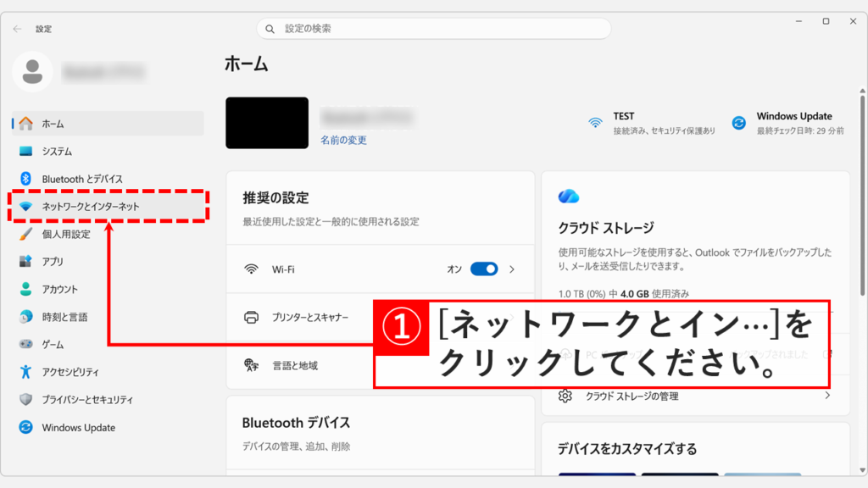Screen dimensions: 868x488
Task: Click the Bluetooth デバイス heading
Action: (x=296, y=423)
